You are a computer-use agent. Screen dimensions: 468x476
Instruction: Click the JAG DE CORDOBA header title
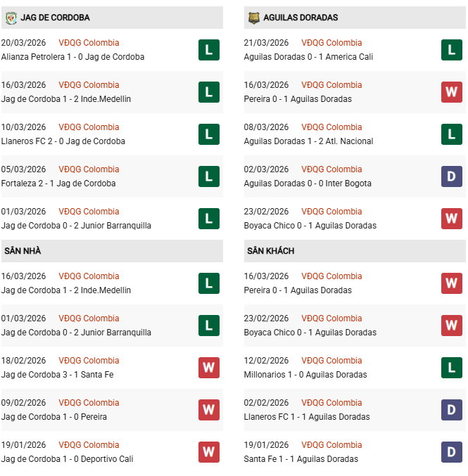click(x=55, y=18)
